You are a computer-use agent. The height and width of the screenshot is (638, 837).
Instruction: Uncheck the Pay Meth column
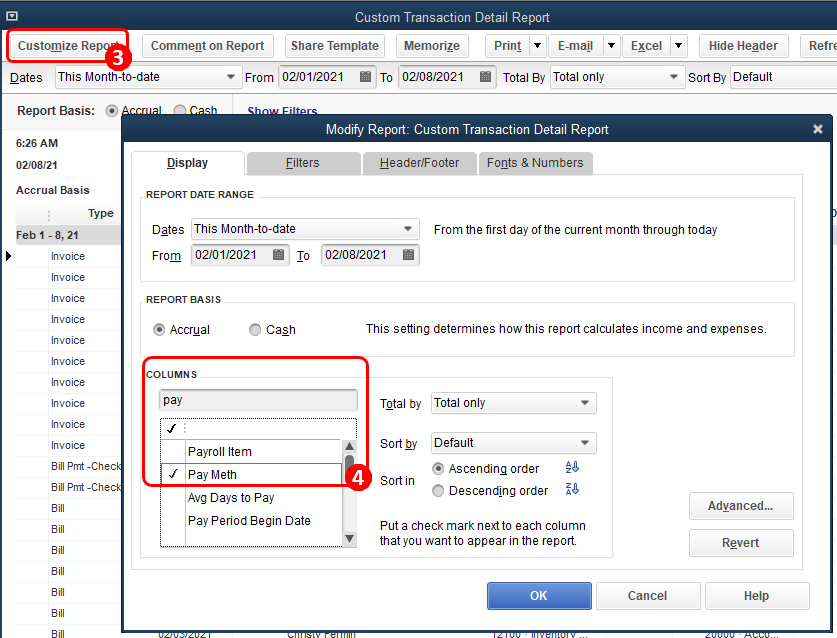pyautogui.click(x=173, y=474)
